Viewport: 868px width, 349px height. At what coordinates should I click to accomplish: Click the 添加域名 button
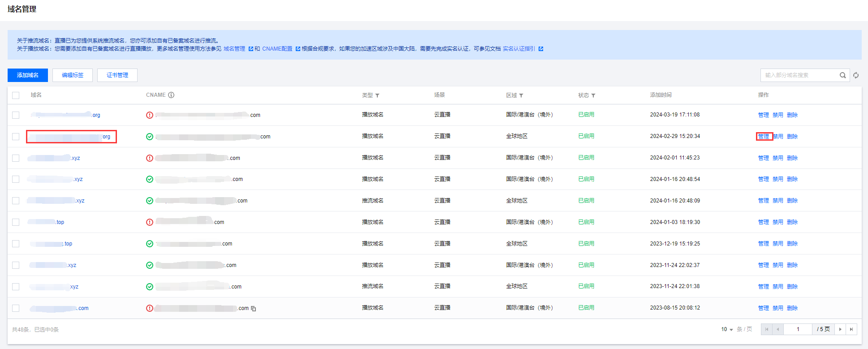pyautogui.click(x=28, y=75)
